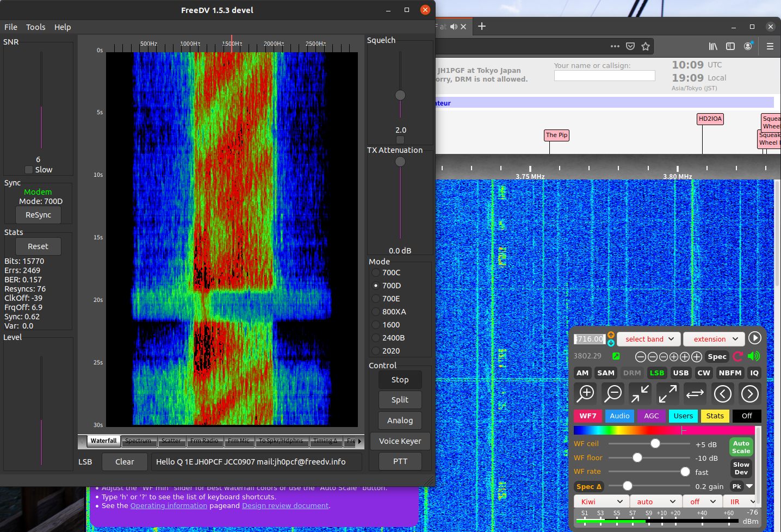Open the extension dropdown
The image size is (781, 532).
coord(714,339)
